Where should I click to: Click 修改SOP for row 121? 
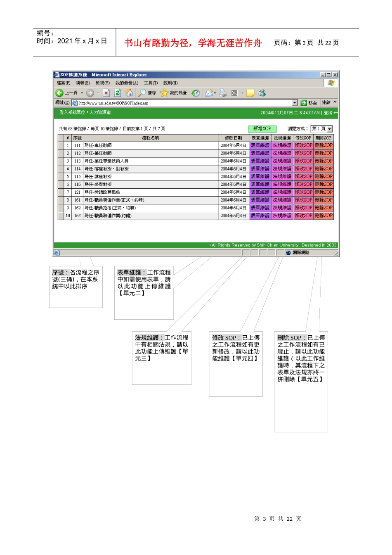[303, 192]
